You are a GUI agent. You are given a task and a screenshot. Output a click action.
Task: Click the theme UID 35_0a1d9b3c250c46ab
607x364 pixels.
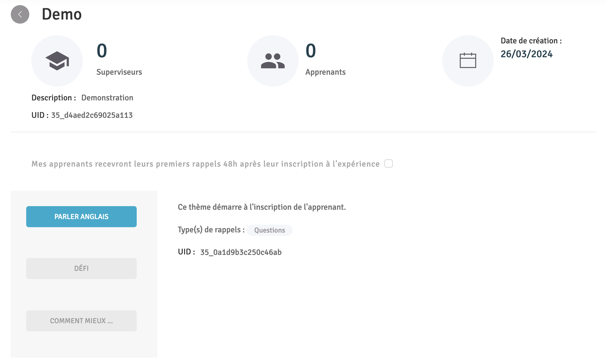click(241, 252)
